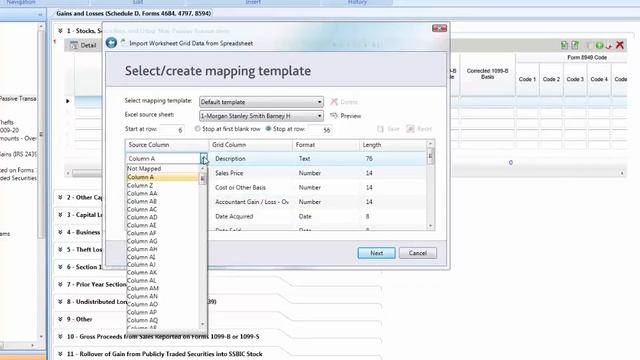Toggle the Source Column dropdown arrow
This screenshot has height=360, width=640.
[x=203, y=158]
